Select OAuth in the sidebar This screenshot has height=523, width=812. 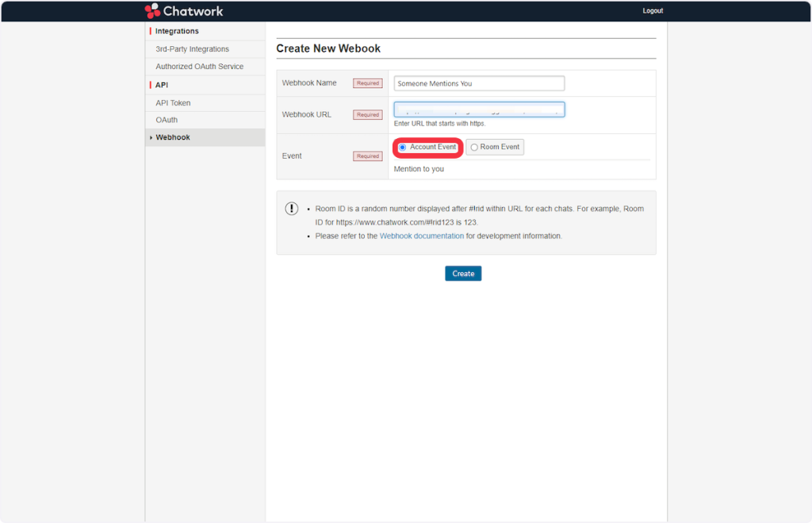tap(167, 120)
